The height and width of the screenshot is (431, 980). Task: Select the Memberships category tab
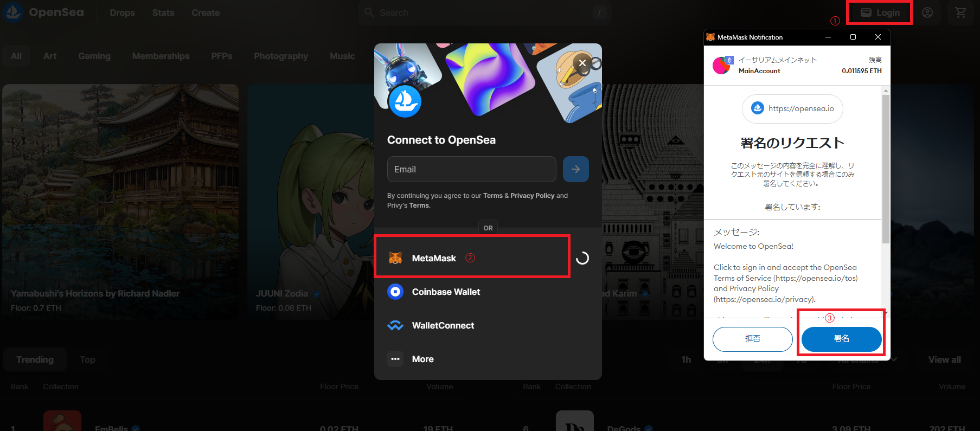(161, 56)
